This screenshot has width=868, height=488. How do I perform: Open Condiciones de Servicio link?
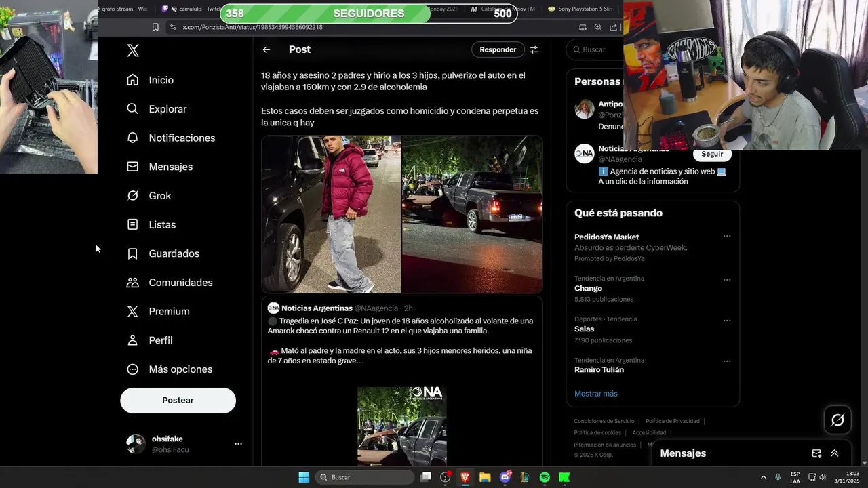(x=604, y=421)
